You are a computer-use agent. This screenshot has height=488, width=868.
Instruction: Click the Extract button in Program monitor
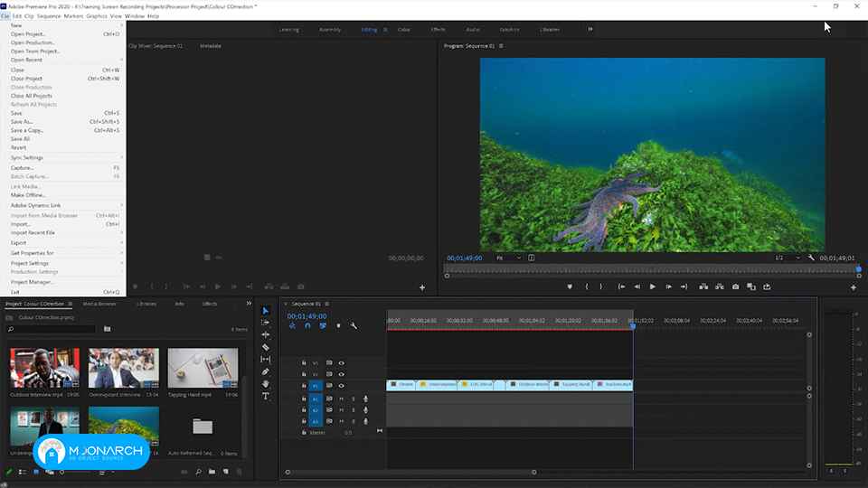tap(720, 286)
